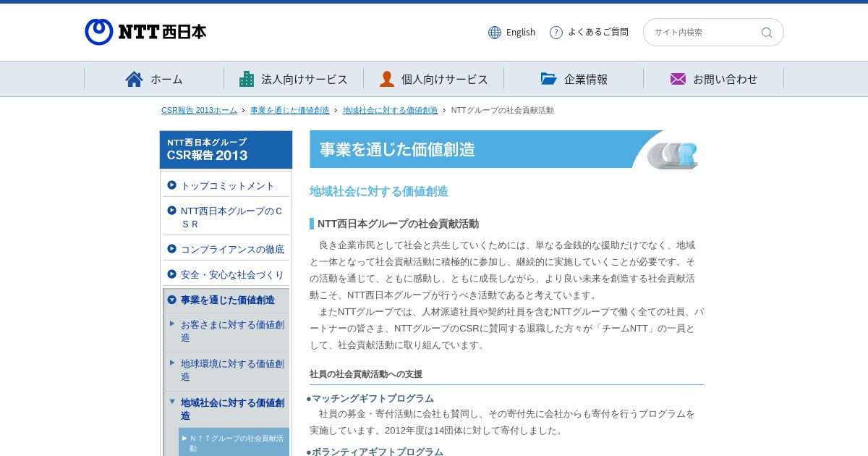Go to 地域社会に対する価値創造 breadcrumb link
The width and height of the screenshot is (868, 456).
pos(390,110)
